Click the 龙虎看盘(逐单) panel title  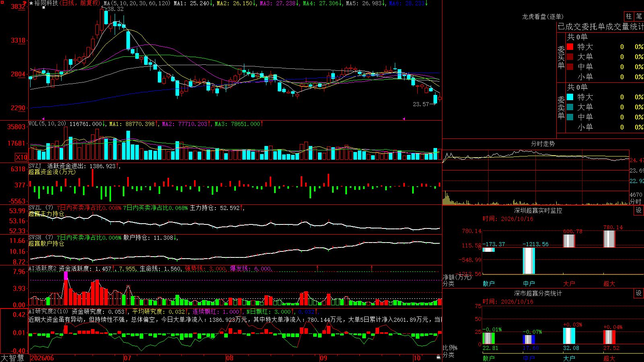(x=543, y=16)
